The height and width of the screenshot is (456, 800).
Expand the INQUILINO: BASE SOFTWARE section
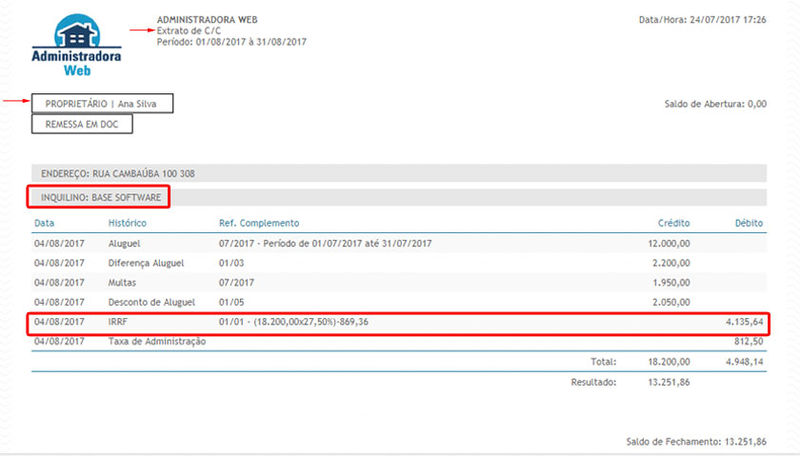point(98,197)
